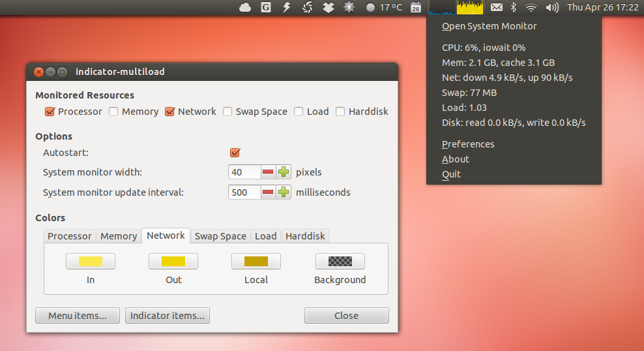Enable the Load monitored resource
The height and width of the screenshot is (351, 644).
click(299, 112)
